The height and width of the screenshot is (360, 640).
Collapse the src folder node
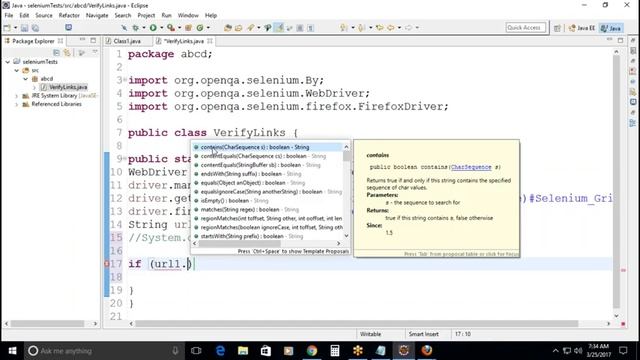(x=16, y=70)
